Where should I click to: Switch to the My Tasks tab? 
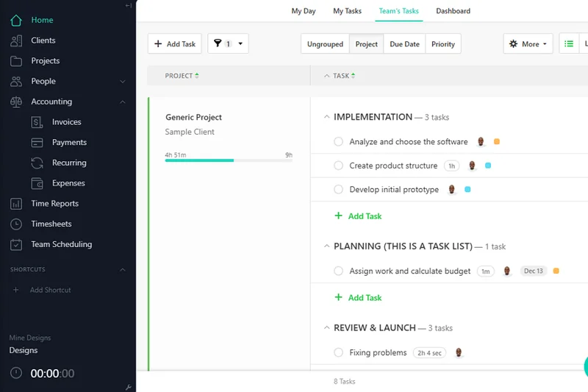pos(347,11)
